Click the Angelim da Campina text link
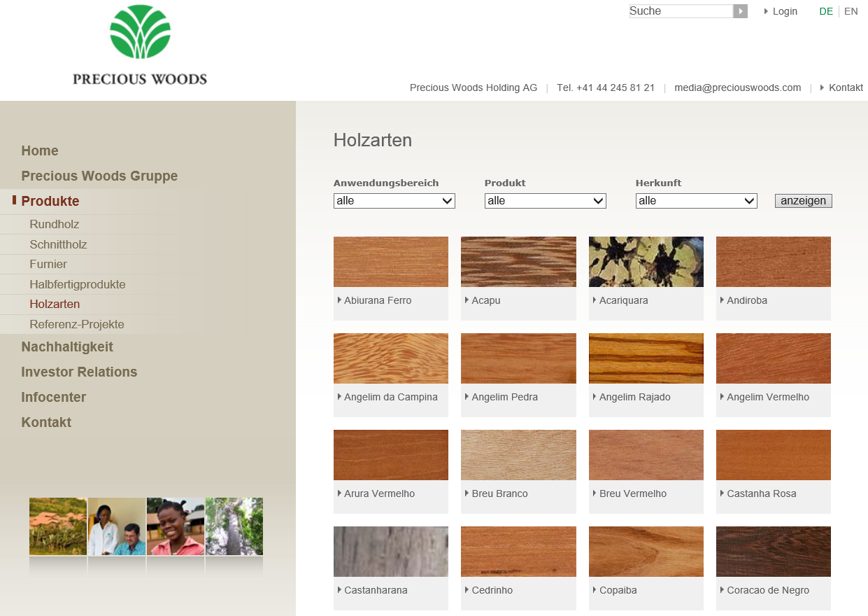Screen dimensions: 868x616 [x=391, y=397]
